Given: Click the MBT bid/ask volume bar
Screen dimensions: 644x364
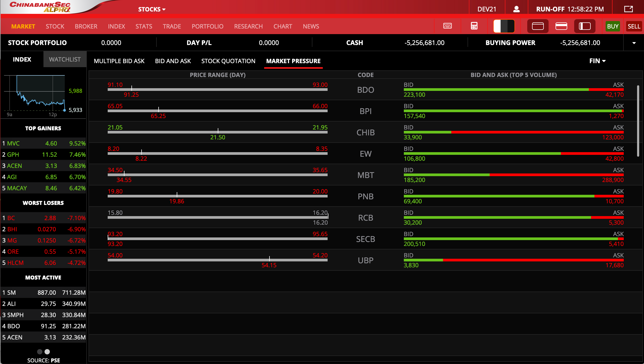Looking at the screenshot, I should click(x=514, y=175).
